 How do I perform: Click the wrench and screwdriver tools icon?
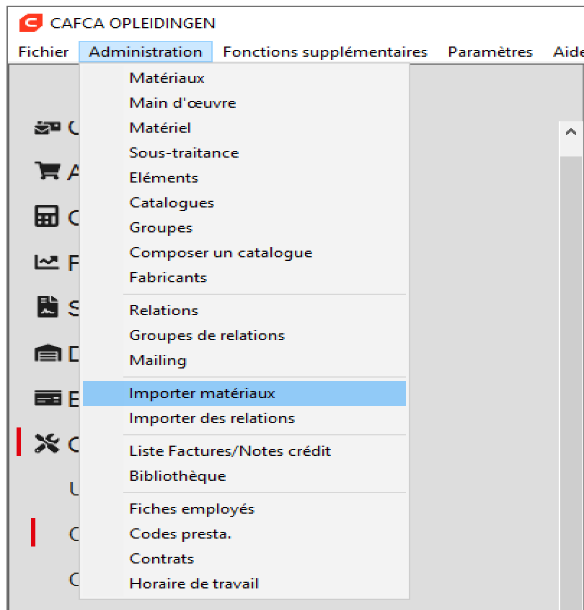point(47,443)
